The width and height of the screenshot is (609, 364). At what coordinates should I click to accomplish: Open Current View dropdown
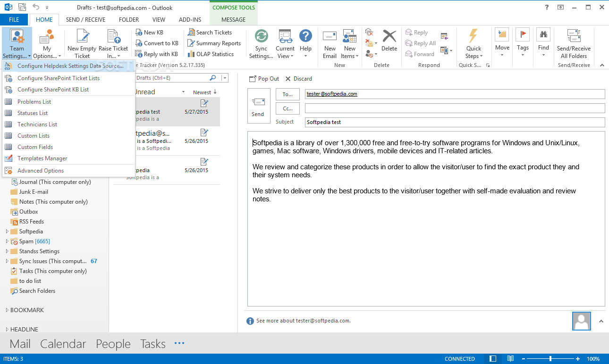pyautogui.click(x=285, y=43)
